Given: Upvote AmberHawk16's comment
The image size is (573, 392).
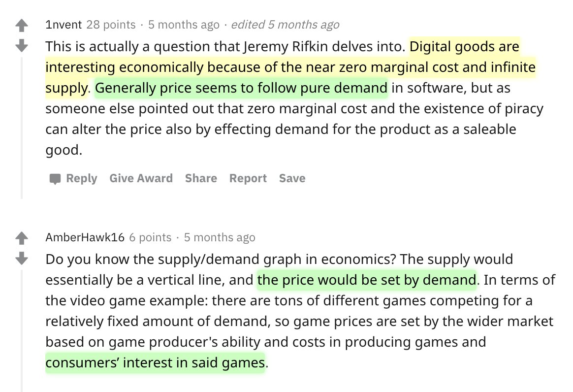Looking at the screenshot, I should pos(22,238).
